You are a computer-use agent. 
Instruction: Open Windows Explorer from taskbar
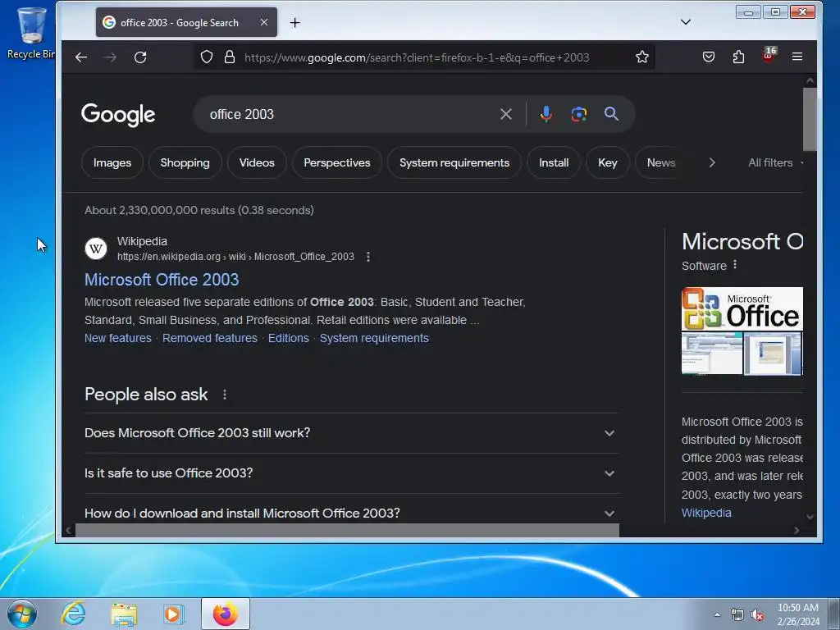[124, 614]
